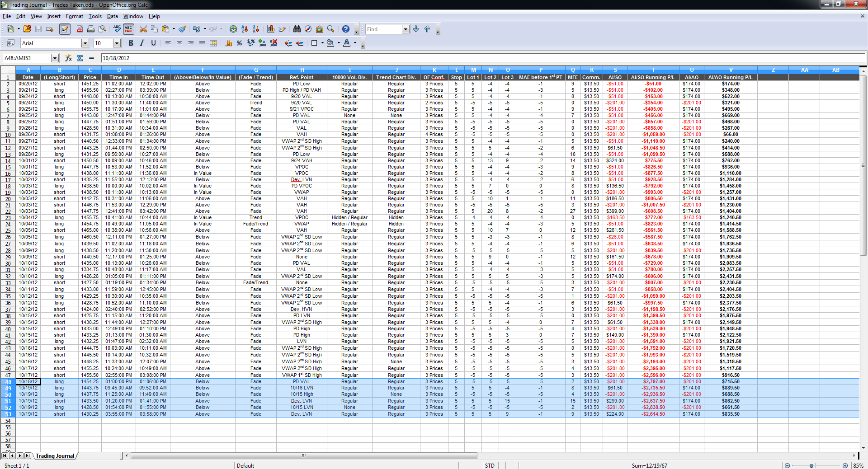The width and height of the screenshot is (868, 469).
Task: Paste clipboard contents
Action: click(x=165, y=29)
